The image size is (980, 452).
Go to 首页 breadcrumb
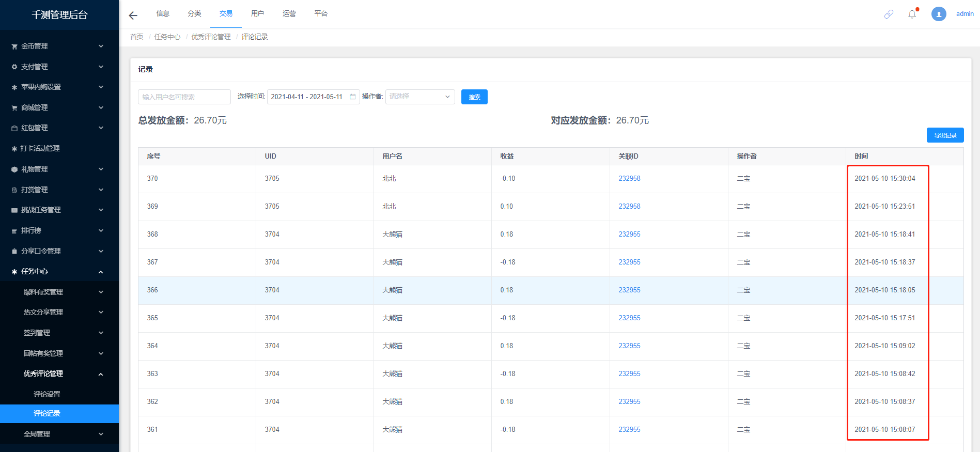[x=136, y=37]
